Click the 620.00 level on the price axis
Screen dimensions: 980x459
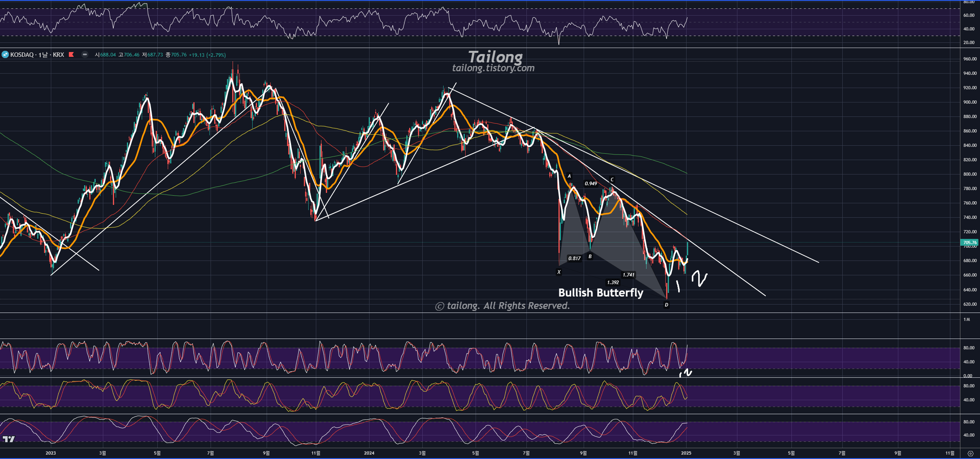[970, 304]
